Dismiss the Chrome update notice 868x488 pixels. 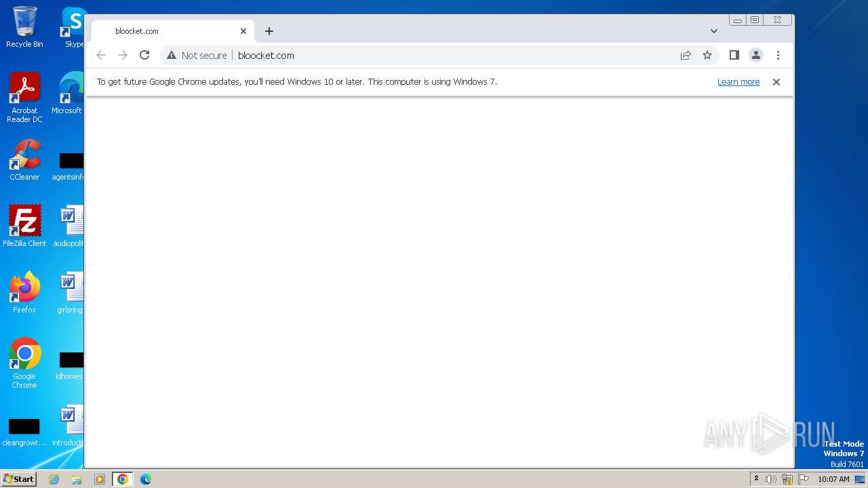tap(776, 82)
